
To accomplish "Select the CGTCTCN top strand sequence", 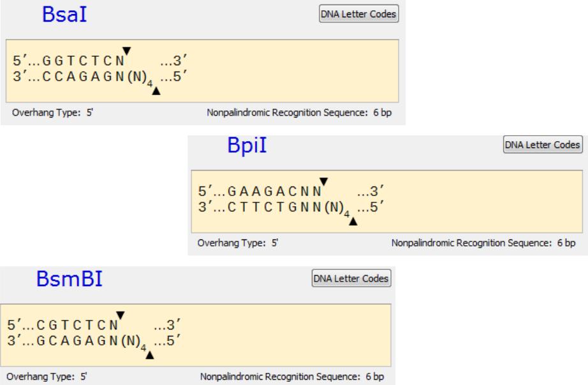I will 77,325.
